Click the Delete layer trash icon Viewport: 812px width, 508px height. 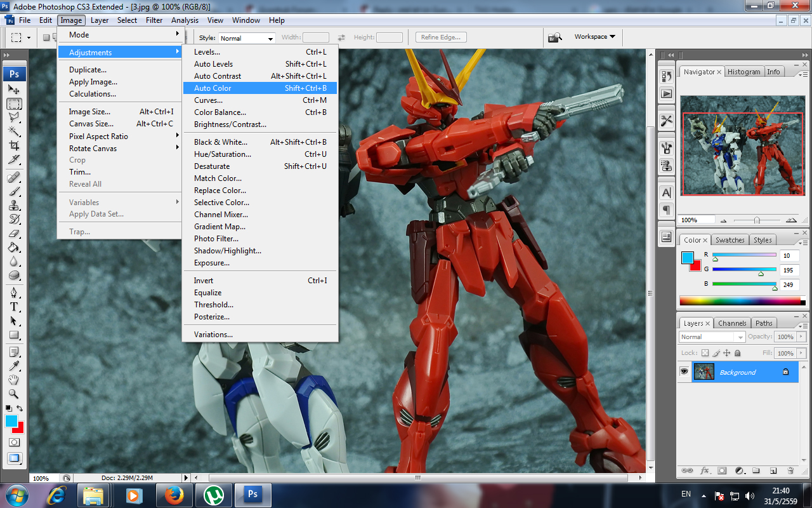click(790, 471)
